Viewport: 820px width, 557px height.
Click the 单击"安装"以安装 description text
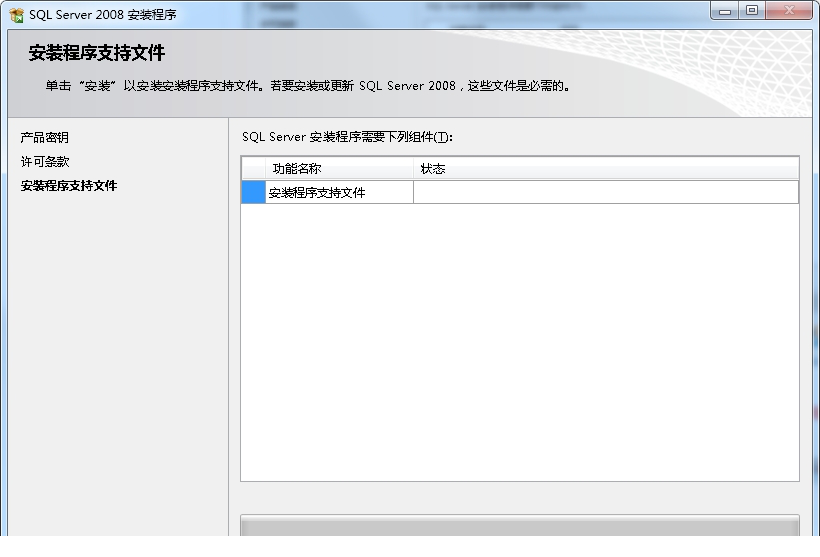[x=308, y=86]
